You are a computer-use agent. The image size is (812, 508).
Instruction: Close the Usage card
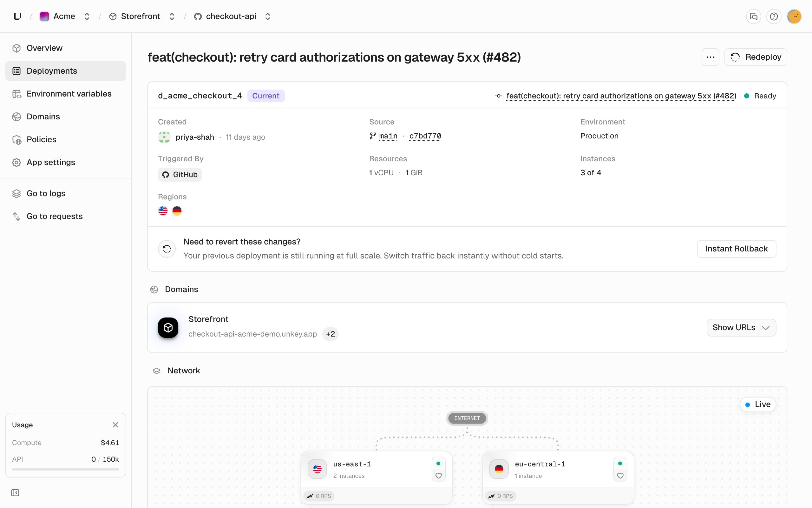(115, 425)
